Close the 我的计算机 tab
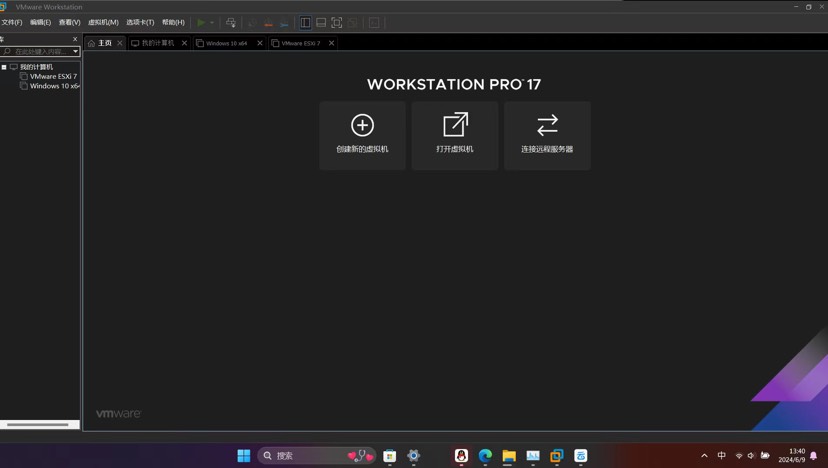Screen dimensions: 828x468 184,43
